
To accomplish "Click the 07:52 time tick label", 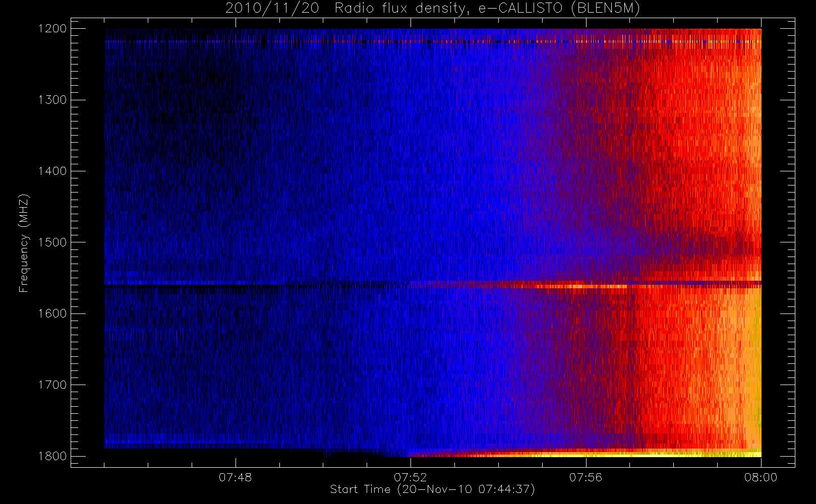I will point(411,477).
